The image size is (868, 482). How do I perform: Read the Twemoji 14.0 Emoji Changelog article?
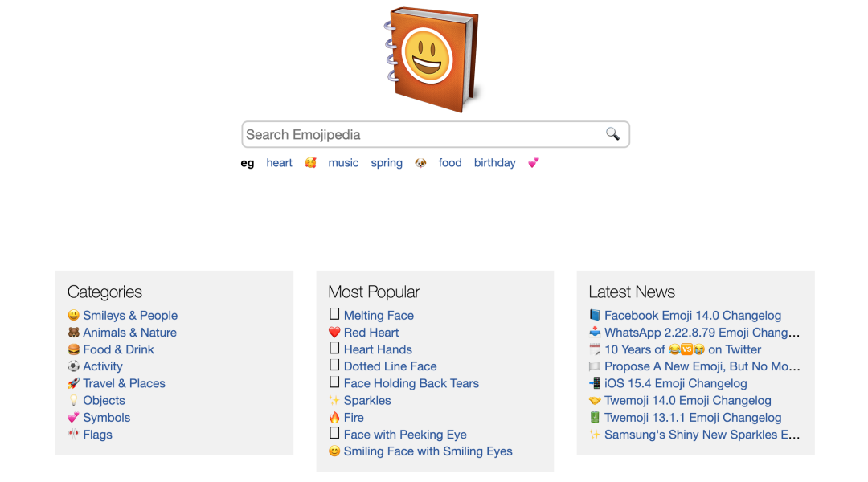pos(687,401)
